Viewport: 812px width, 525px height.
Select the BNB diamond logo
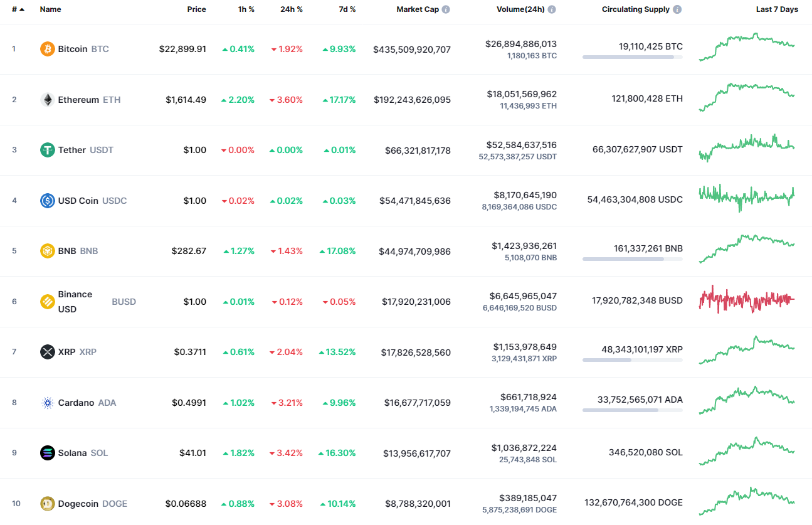tap(47, 250)
